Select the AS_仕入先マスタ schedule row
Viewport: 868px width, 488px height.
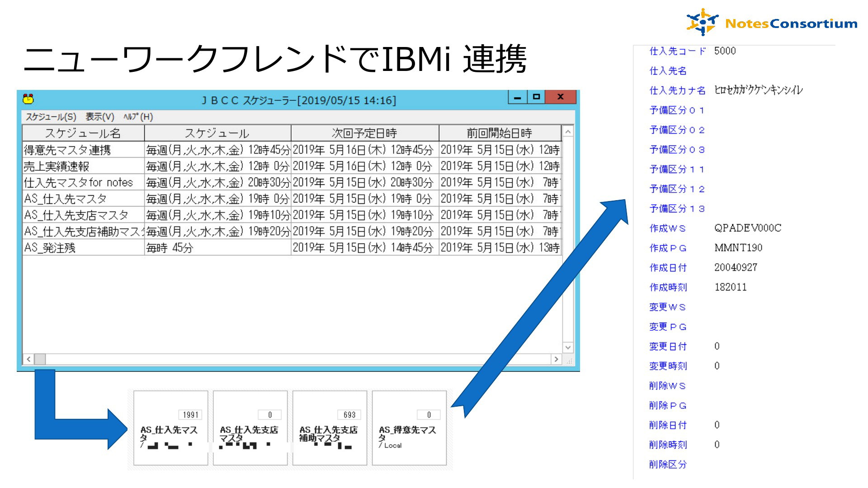pos(292,199)
